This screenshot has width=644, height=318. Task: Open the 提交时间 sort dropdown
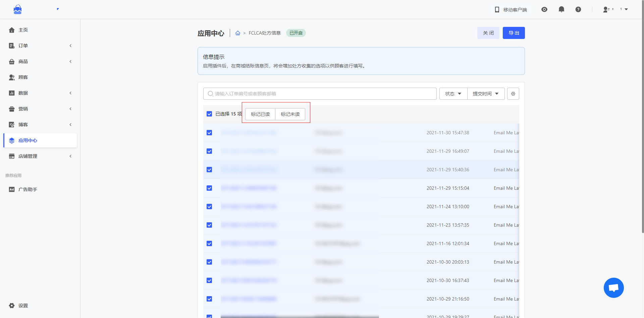pos(486,94)
